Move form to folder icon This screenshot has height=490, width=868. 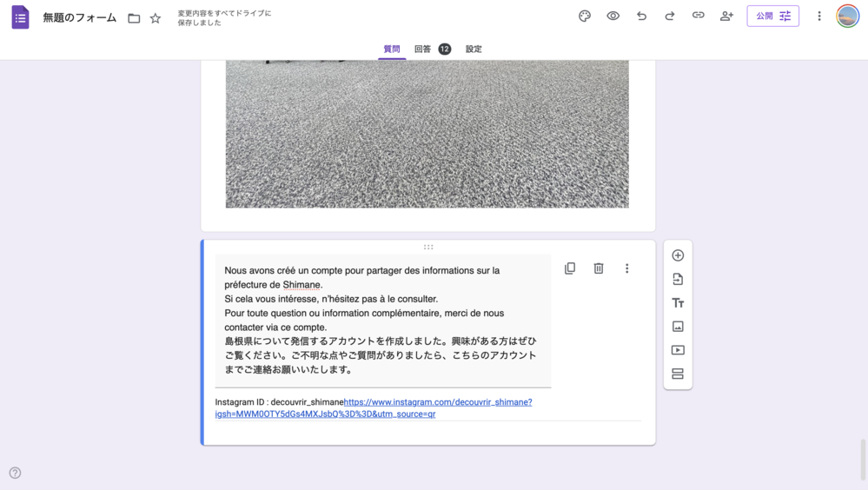click(x=134, y=18)
